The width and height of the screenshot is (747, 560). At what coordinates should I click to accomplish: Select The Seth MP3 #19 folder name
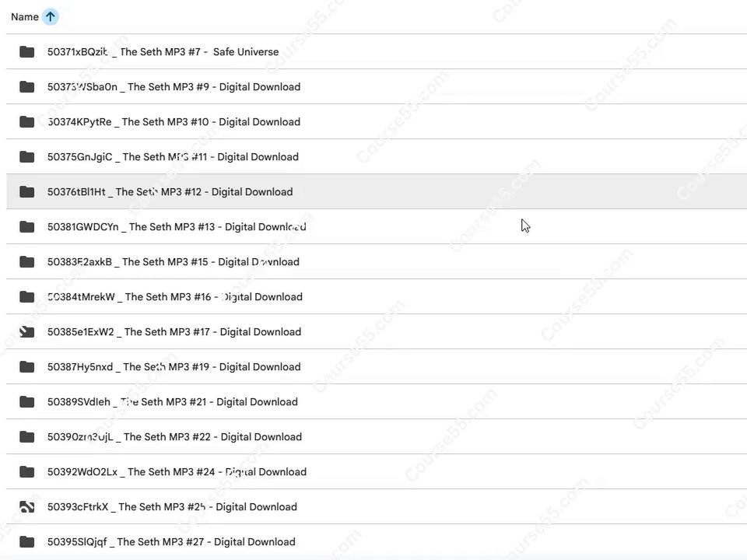(x=174, y=366)
